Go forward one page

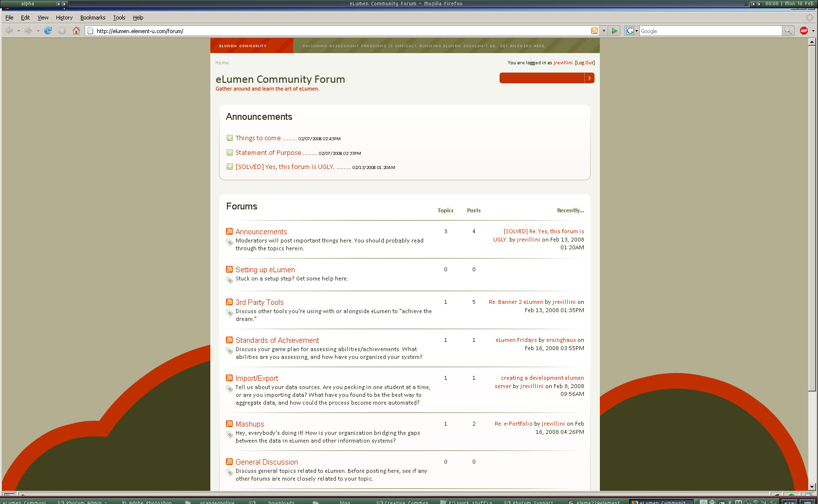pos(28,31)
